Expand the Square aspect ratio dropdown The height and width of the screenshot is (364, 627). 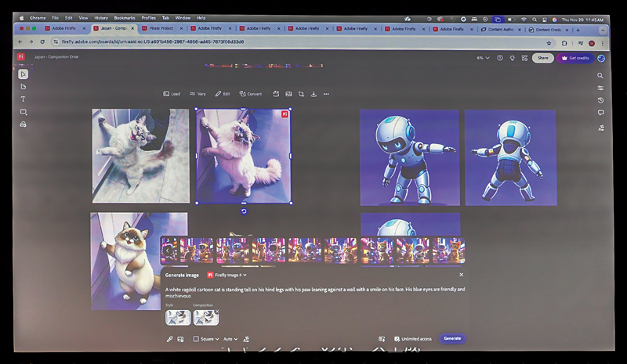tap(207, 339)
